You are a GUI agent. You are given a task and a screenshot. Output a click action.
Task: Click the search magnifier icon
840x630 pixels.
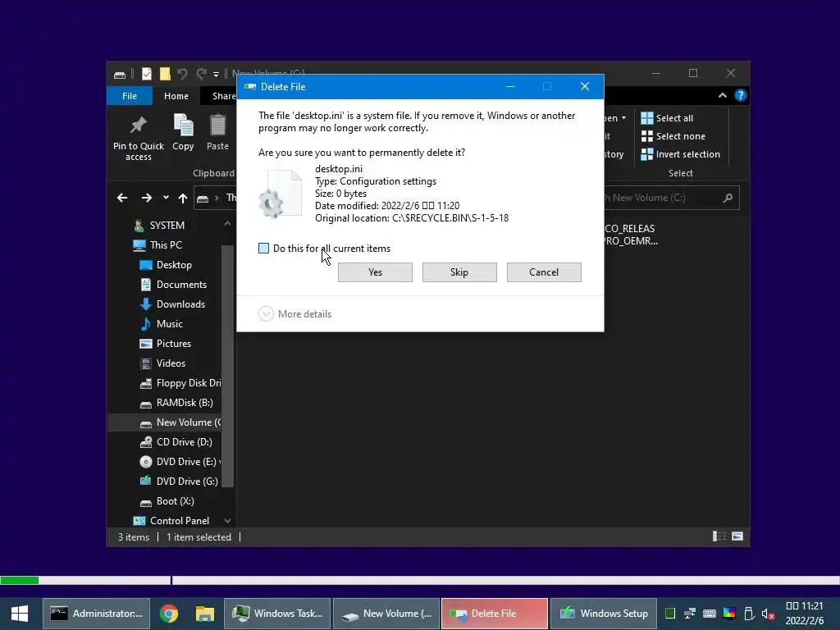pyautogui.click(x=728, y=198)
